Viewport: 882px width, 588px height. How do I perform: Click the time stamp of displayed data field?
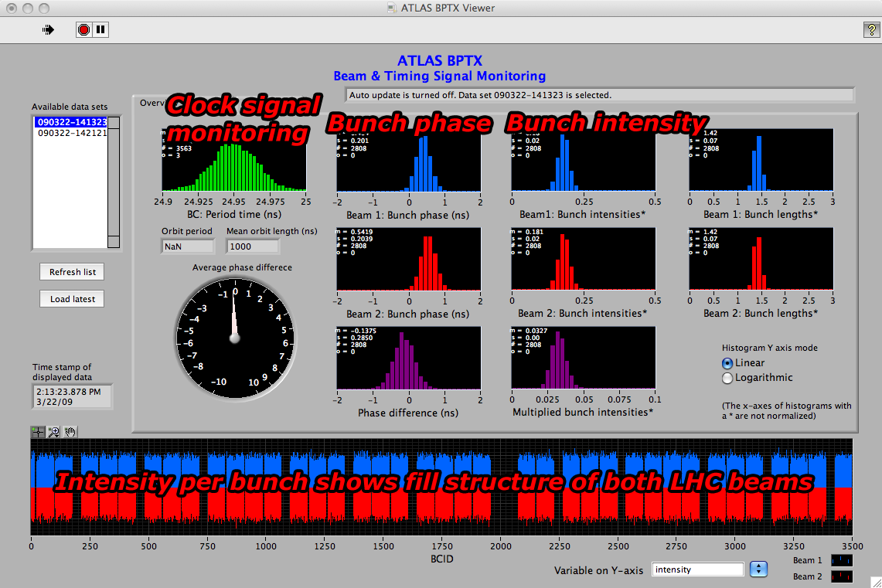pos(72,397)
